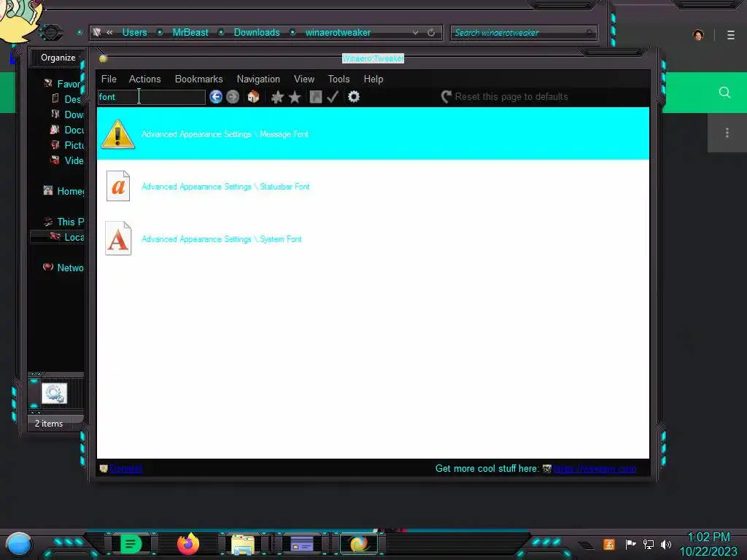Select Desktop in the Explorer sidebar
The height and width of the screenshot is (560, 747).
tap(67, 99)
